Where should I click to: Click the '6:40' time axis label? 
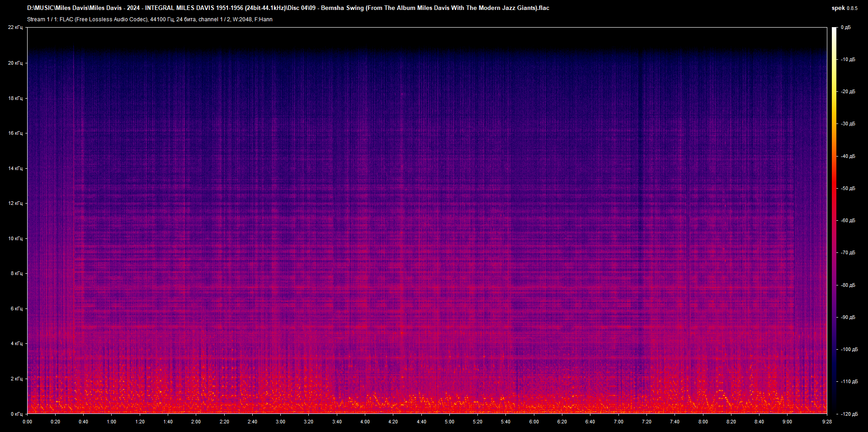(x=590, y=422)
